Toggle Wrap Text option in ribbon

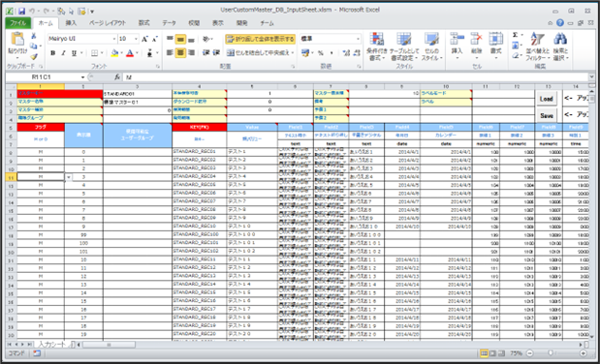(260, 39)
